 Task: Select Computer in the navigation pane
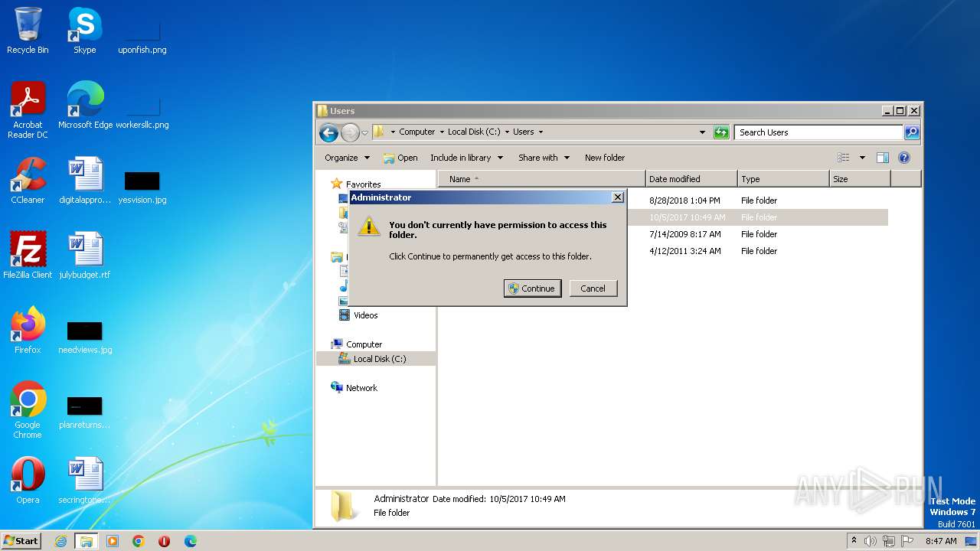pyautogui.click(x=364, y=344)
